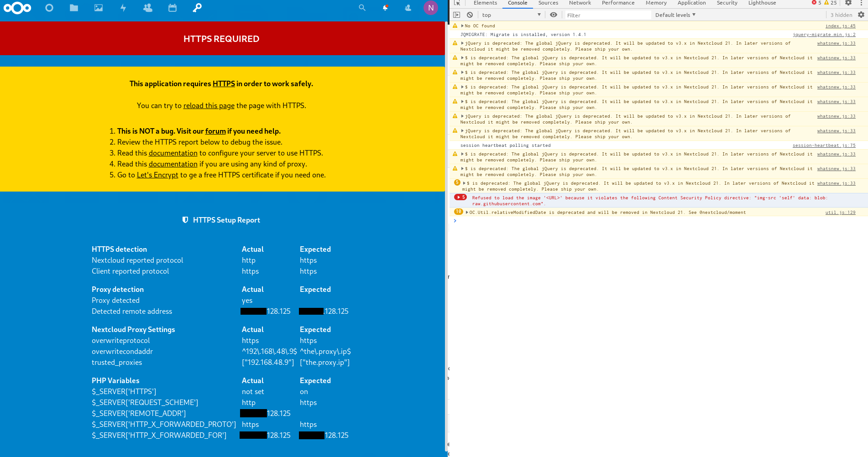
Task: Open the notifications bell
Action: tap(385, 8)
